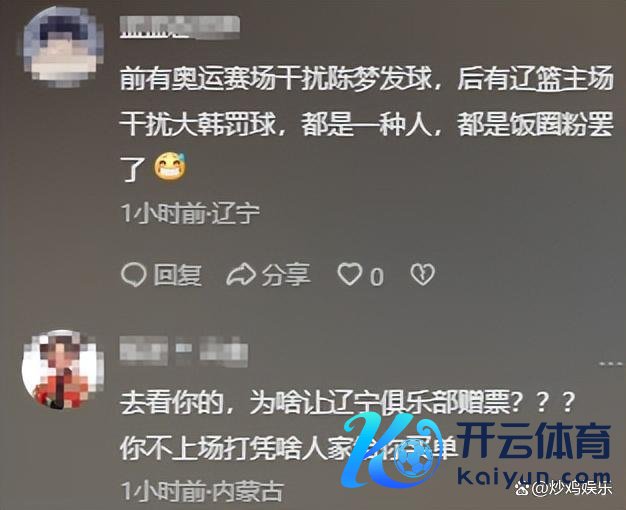
Task: Click the second commenter's blurred username
Action: tap(184, 351)
